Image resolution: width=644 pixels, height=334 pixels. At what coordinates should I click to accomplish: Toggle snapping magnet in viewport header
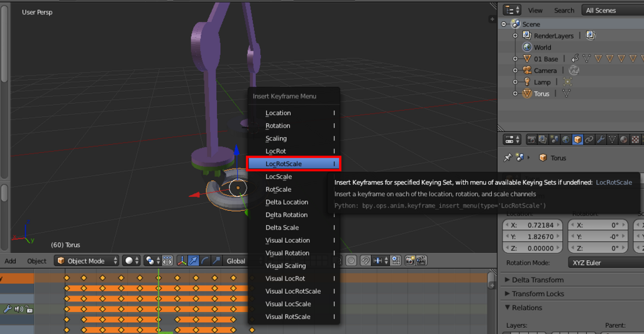point(365,260)
